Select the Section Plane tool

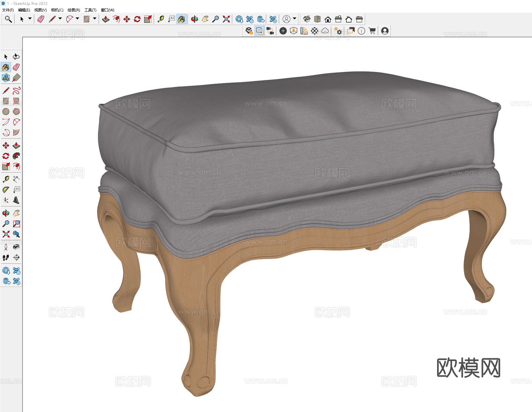(16, 258)
